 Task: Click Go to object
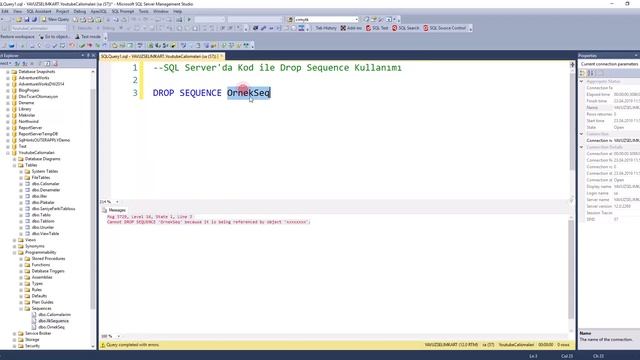55,37
